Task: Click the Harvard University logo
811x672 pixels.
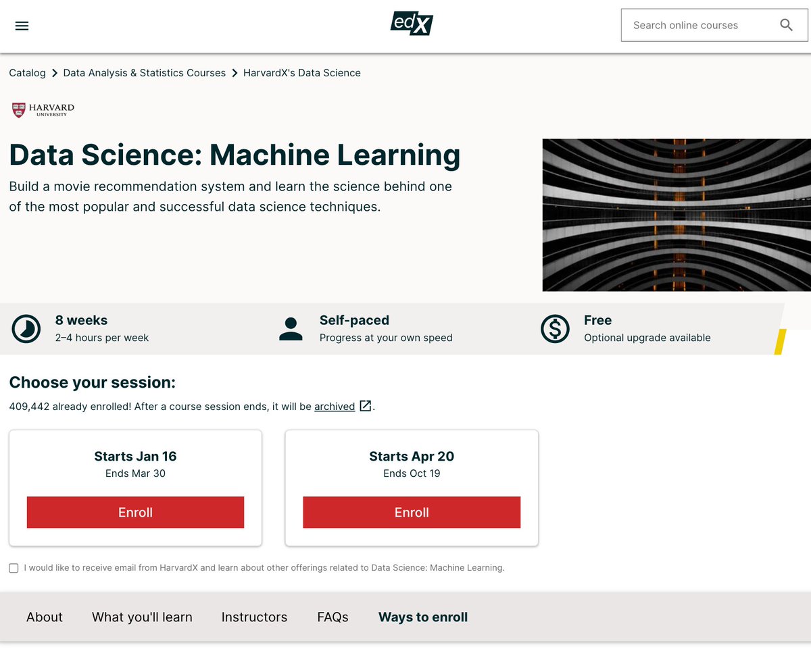Action: point(43,110)
